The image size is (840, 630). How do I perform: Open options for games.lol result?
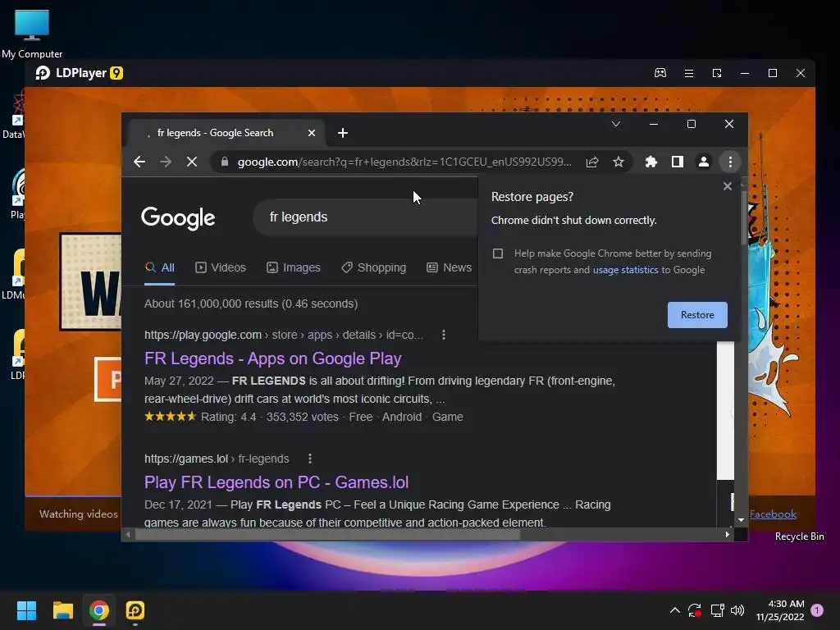tap(309, 459)
